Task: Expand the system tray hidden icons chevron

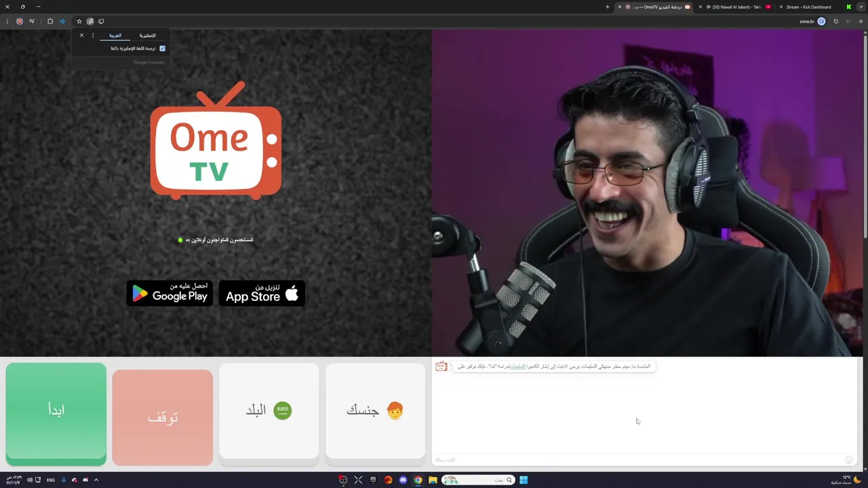Action: [x=96, y=480]
